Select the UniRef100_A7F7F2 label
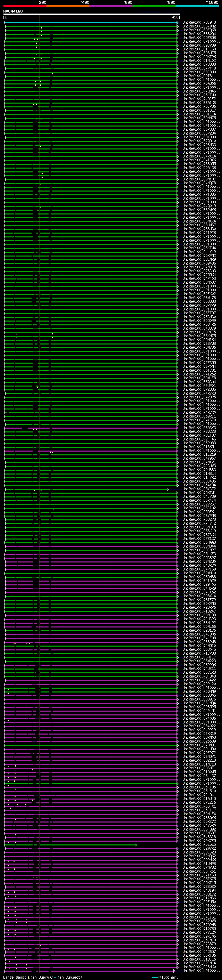Screen dimensions: 222x980 tap(199, 523)
